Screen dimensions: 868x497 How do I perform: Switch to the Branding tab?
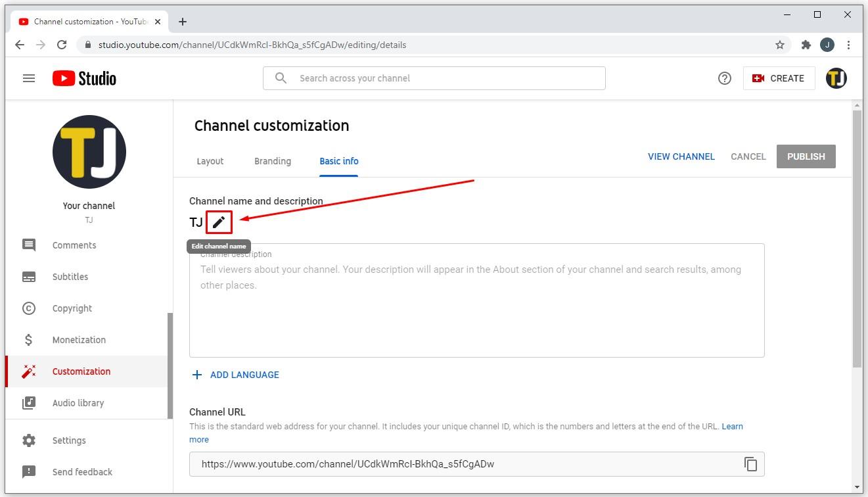273,161
